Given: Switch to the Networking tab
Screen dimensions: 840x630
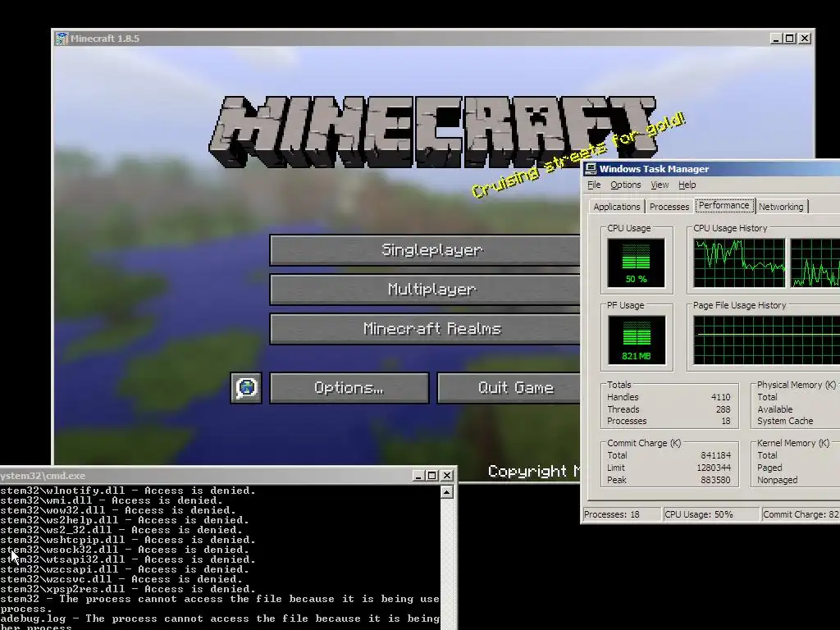Looking at the screenshot, I should (x=781, y=207).
